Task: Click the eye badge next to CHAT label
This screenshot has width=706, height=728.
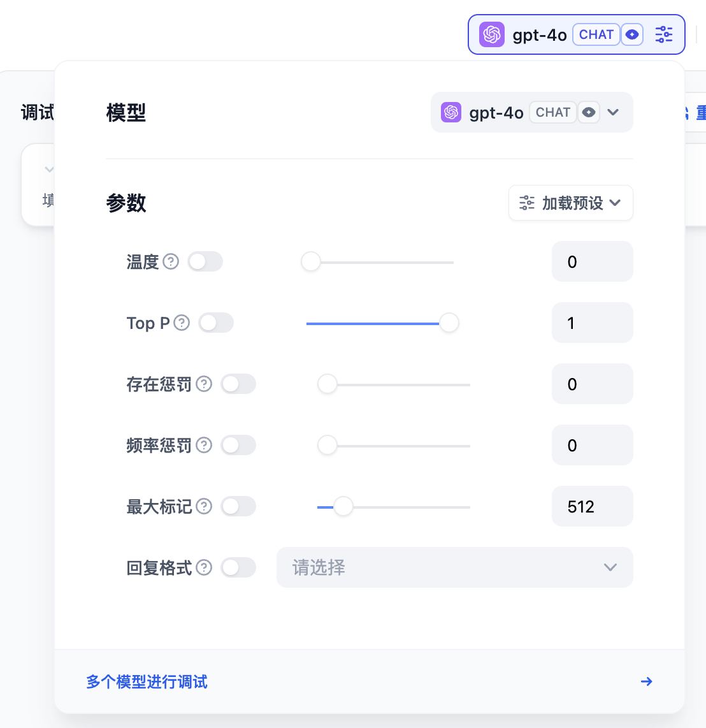Action: [x=632, y=34]
